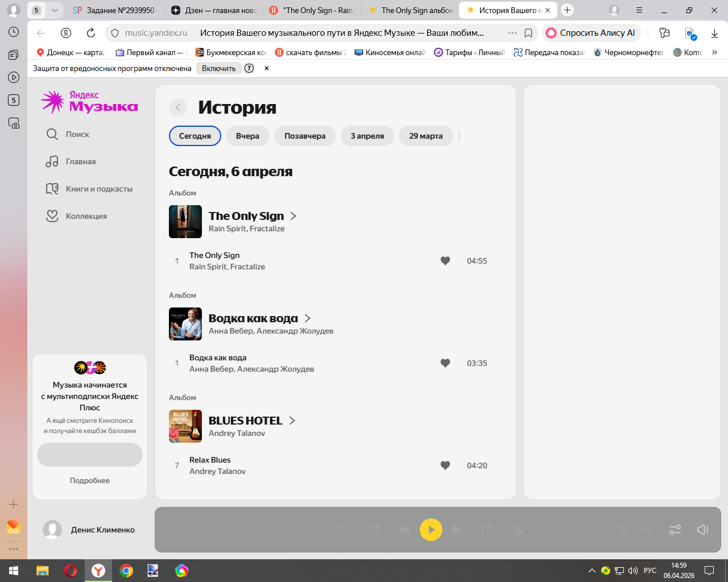Expand the tab groups dropdown arrow

click(x=55, y=10)
